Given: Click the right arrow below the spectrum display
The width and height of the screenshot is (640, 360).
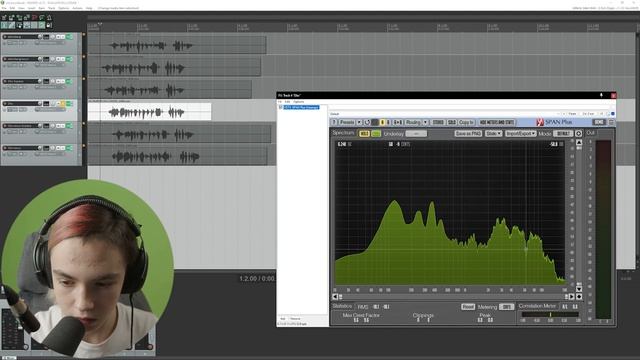Looking at the screenshot, I should (x=571, y=297).
